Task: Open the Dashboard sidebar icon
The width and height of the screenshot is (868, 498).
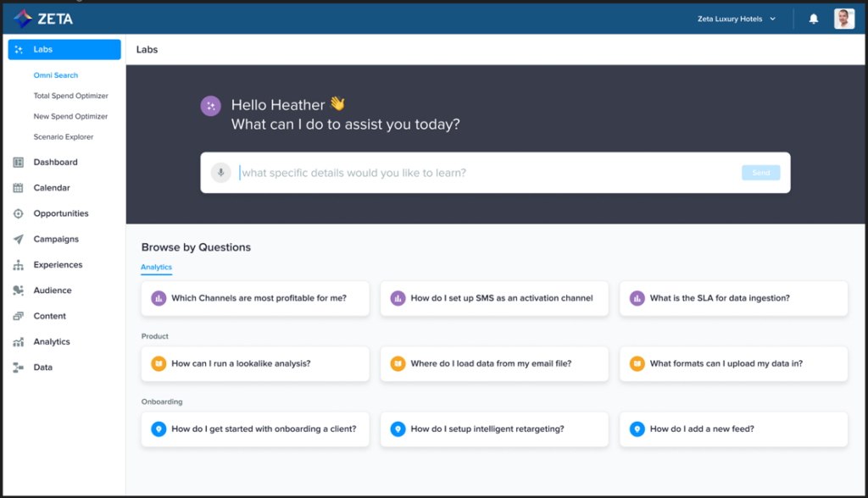Action: coord(19,162)
